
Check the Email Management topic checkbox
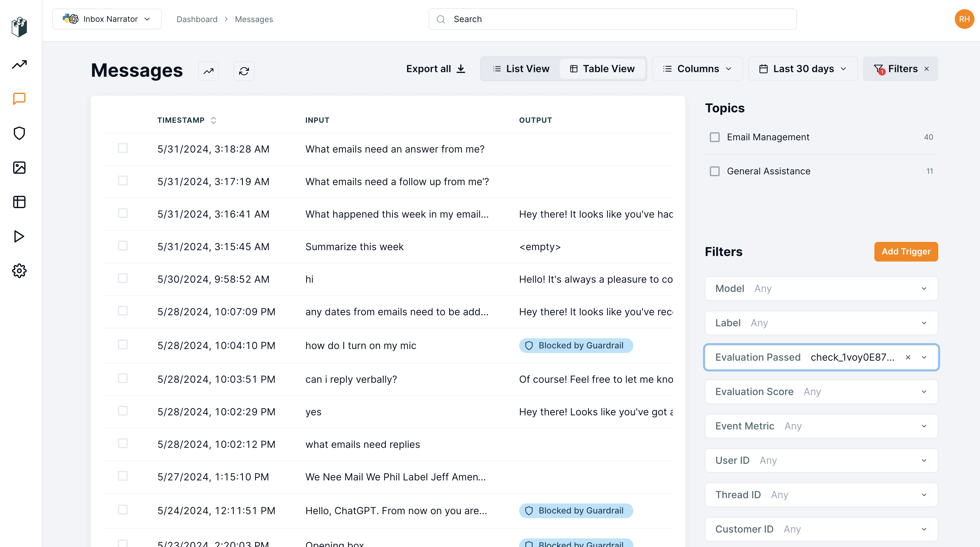(714, 137)
